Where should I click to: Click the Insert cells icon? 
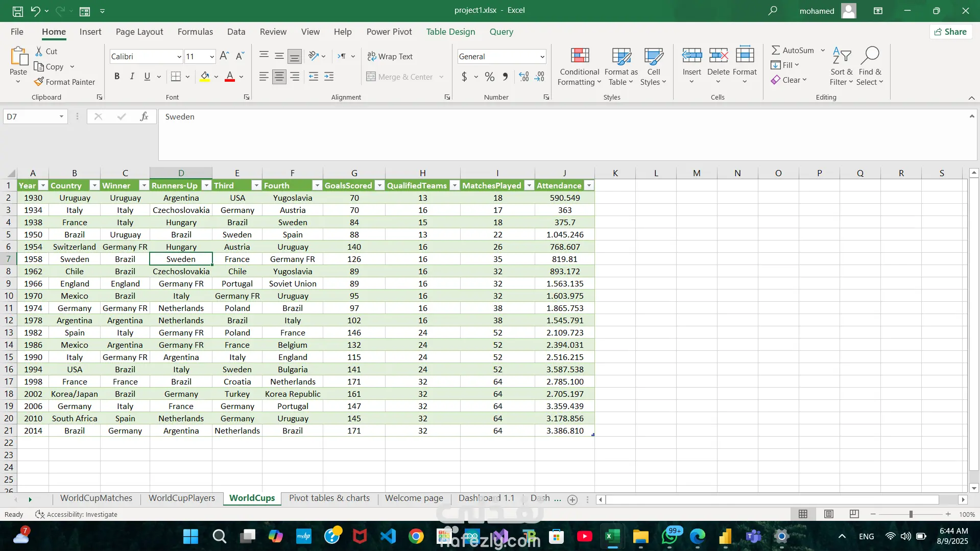tap(692, 55)
